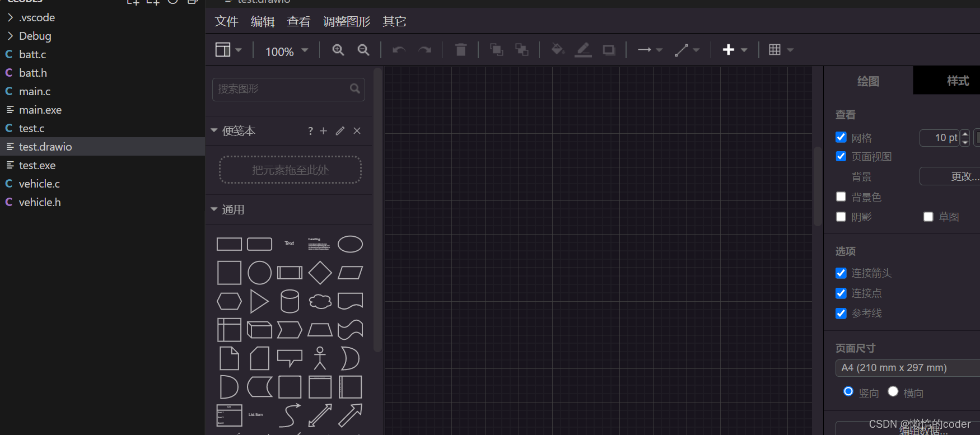Enable the 草图 sketch checkbox
The width and height of the screenshot is (980, 435).
928,217
